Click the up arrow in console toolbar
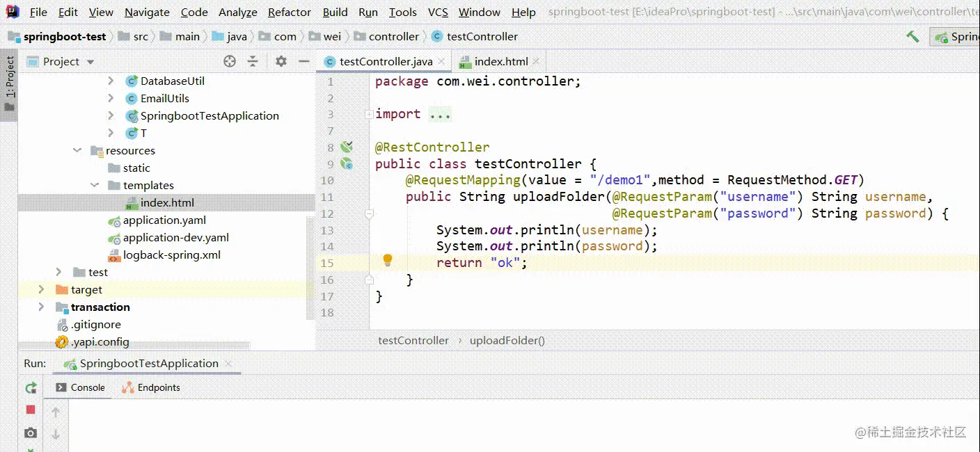 pos(56,412)
